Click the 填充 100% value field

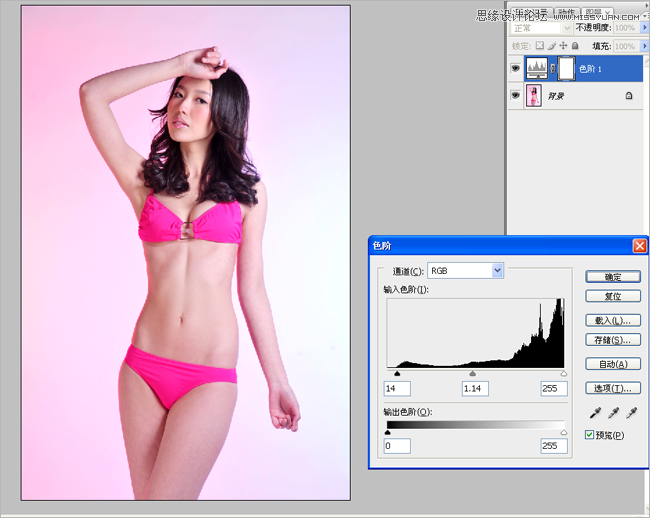(626, 46)
